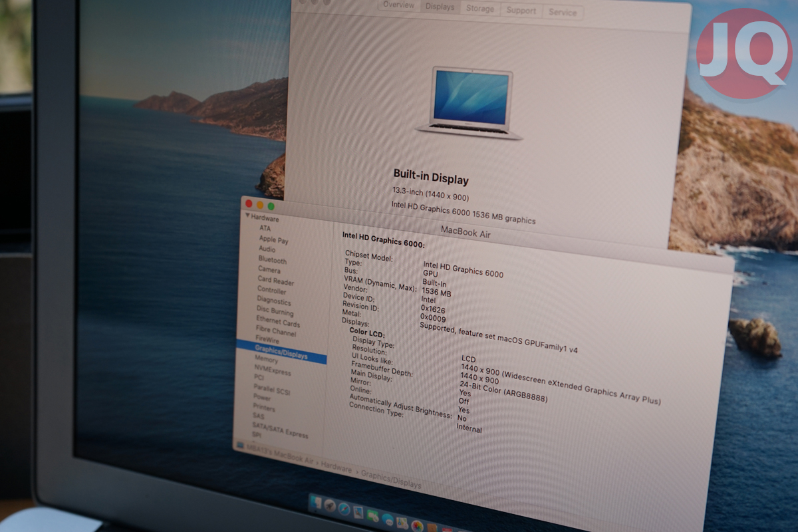Viewport: 798px width, 532px height.
Task: Select Apple Pay in the sidebar
Action: (274, 239)
